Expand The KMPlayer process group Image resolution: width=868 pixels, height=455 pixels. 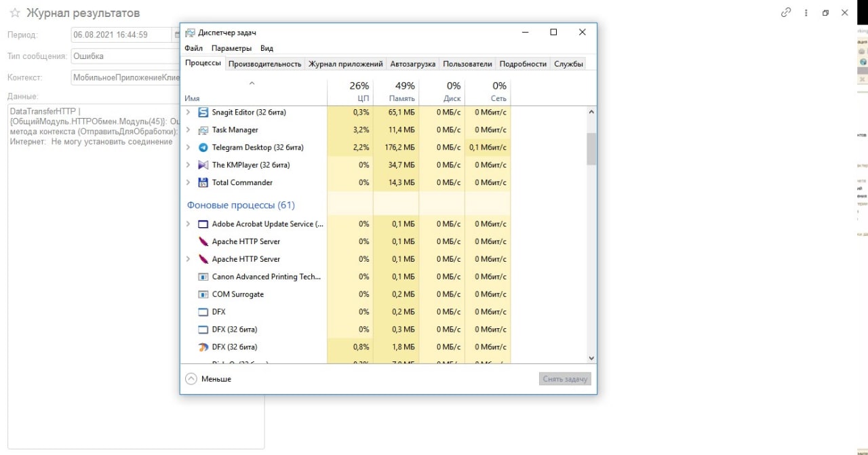coord(188,165)
